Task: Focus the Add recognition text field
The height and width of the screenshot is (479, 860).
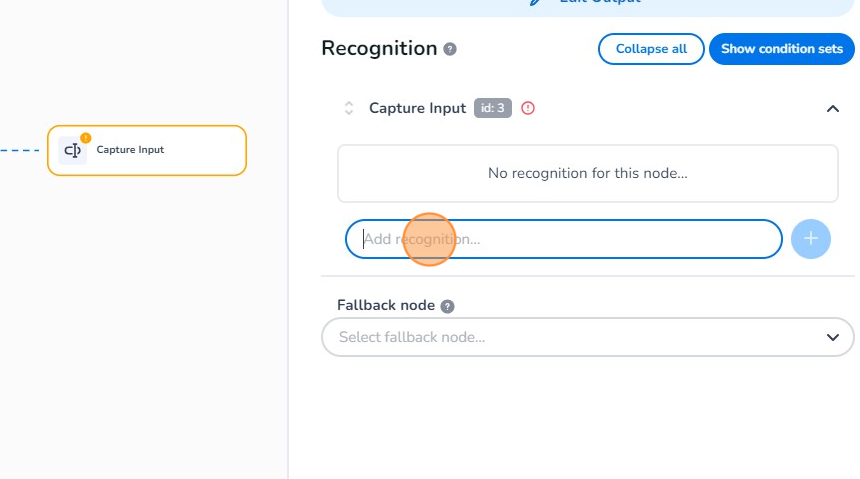Action: pyautogui.click(x=563, y=239)
